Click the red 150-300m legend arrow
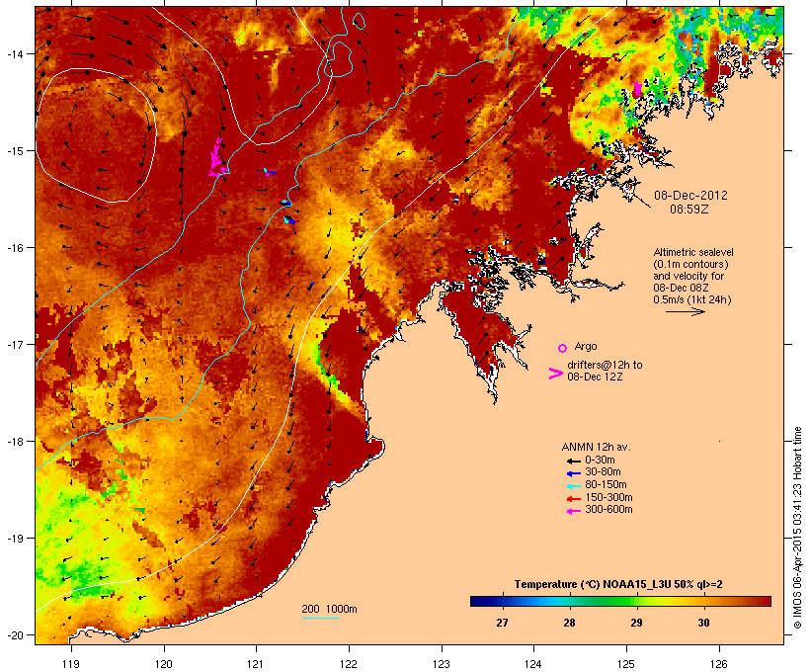810x672 pixels. click(x=573, y=499)
